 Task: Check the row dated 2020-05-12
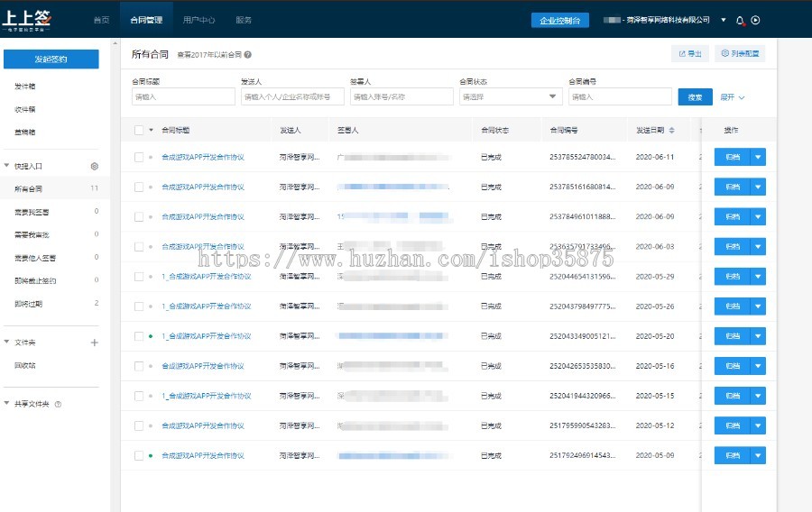139,425
